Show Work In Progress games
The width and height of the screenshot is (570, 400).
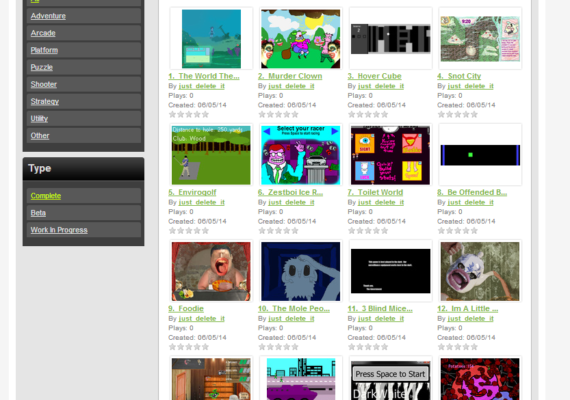coord(59,230)
